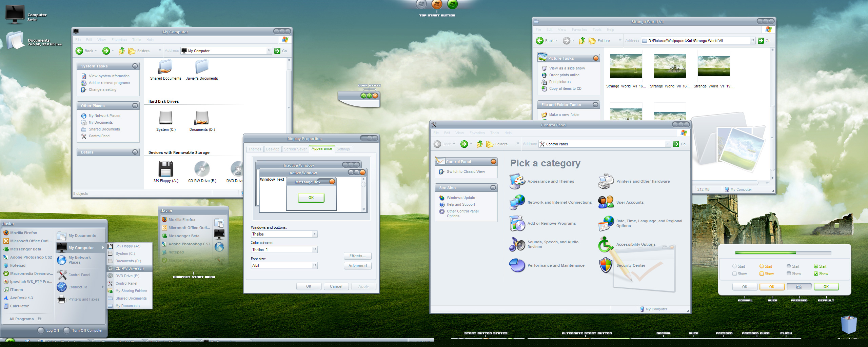This screenshot has width=868, height=347.
Task: Click the green Back arrow in Strange World VII window
Action: tap(539, 41)
